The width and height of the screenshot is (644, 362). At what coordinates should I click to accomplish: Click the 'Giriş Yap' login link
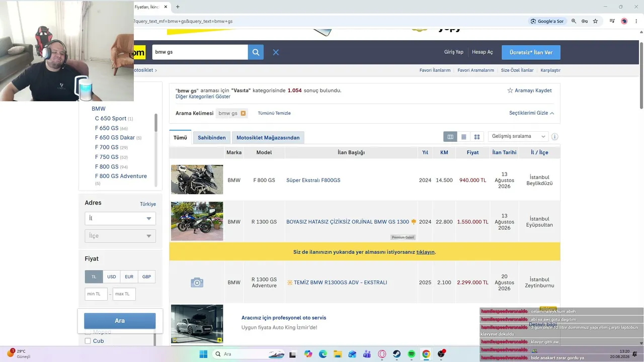454,52
